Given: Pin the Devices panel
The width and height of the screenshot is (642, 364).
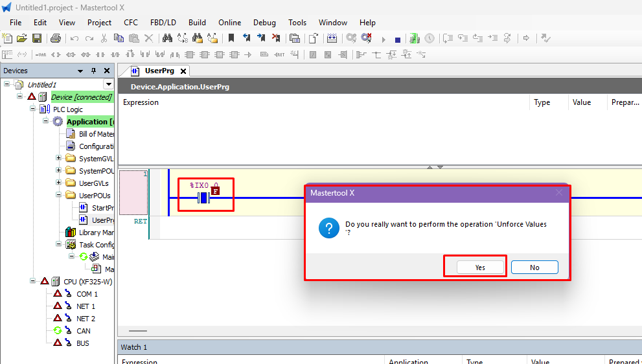Looking at the screenshot, I should pyautogui.click(x=93, y=71).
